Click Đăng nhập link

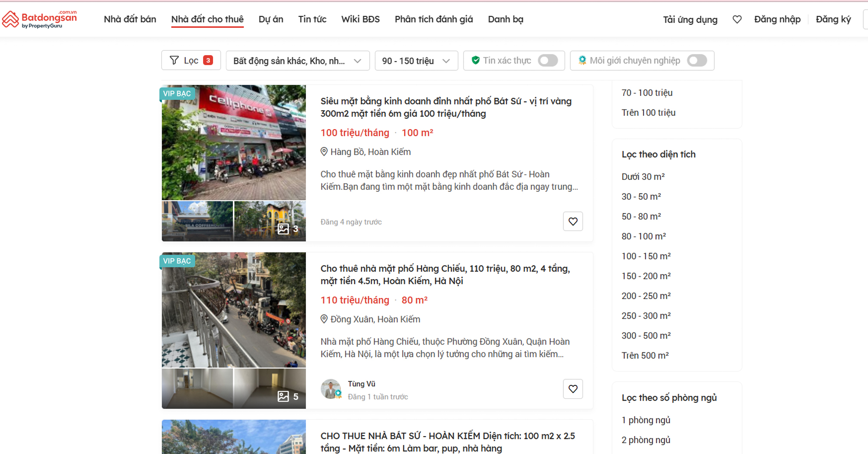pos(777,19)
